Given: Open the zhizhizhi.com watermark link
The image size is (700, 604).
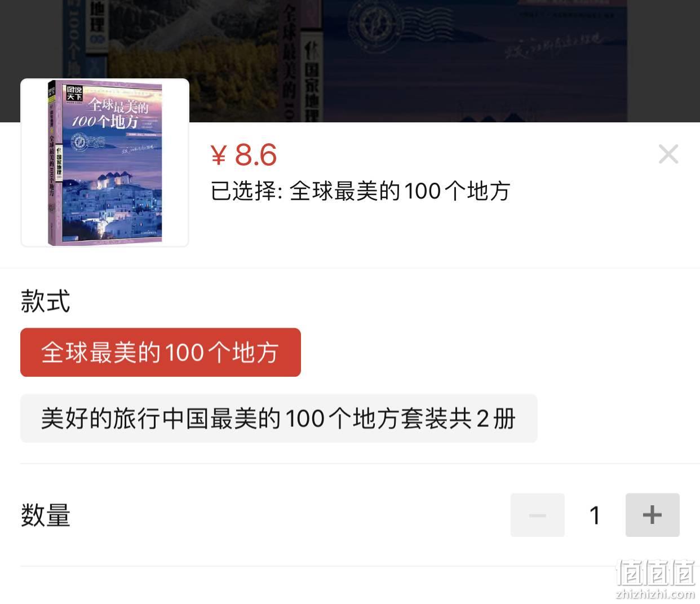Looking at the screenshot, I should (655, 594).
